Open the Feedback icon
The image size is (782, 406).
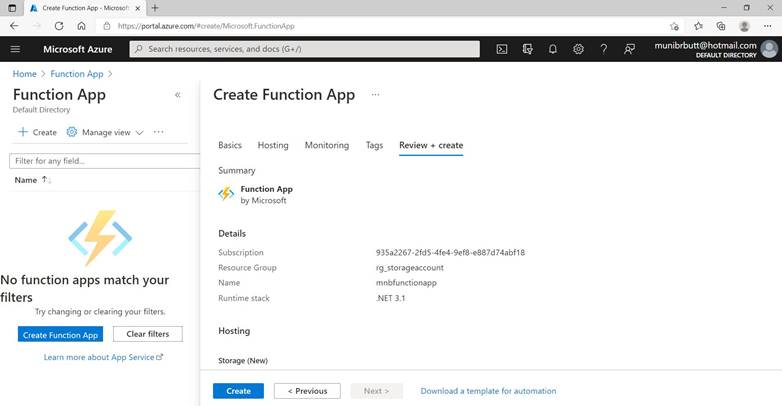click(x=629, y=49)
